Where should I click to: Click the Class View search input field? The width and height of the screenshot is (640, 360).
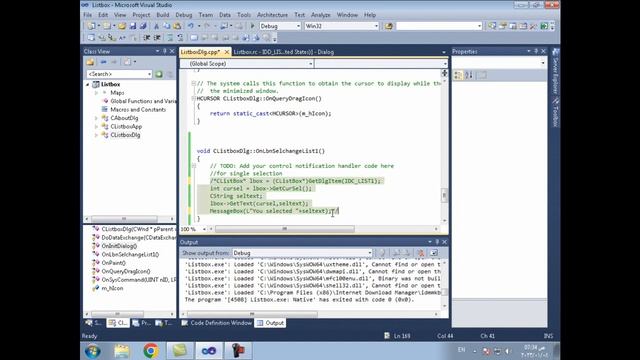point(116,74)
